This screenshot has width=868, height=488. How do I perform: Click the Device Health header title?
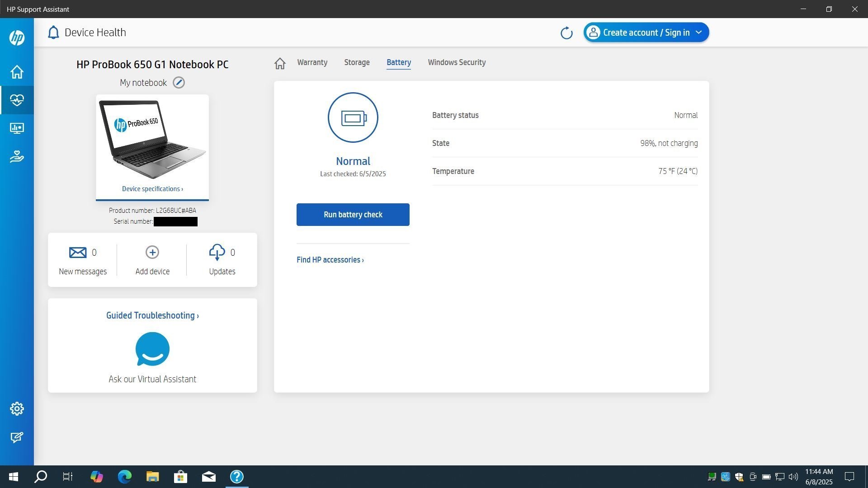point(95,33)
